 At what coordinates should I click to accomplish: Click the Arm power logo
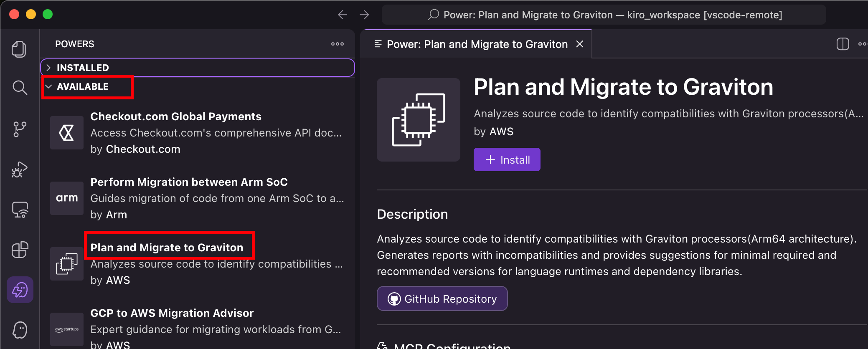[67, 198]
